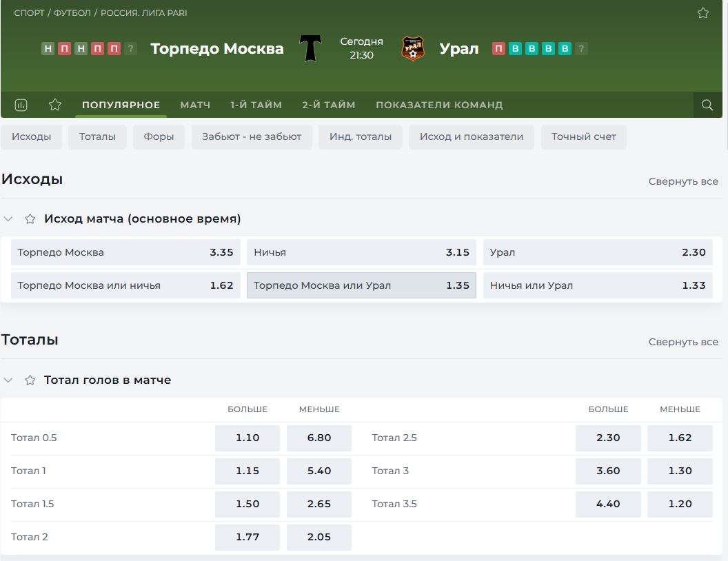Go to Россия. Лига PARI breadcrumb
Image resolution: width=728 pixels, height=561 pixels.
(x=144, y=13)
